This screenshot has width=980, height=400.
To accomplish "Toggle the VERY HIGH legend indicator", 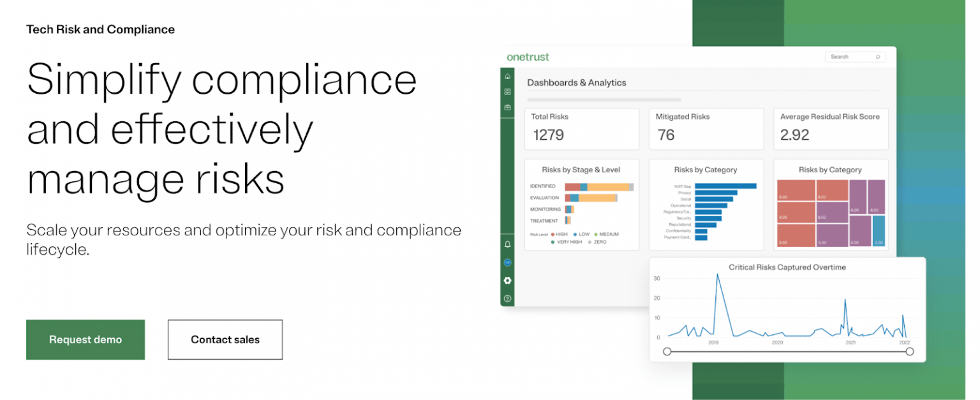I will (553, 242).
